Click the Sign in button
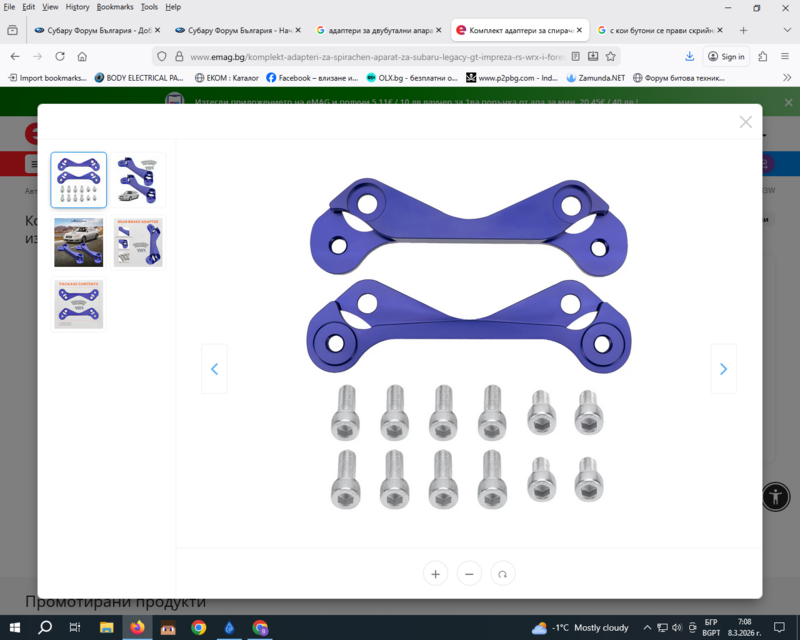800x640 pixels. point(727,57)
